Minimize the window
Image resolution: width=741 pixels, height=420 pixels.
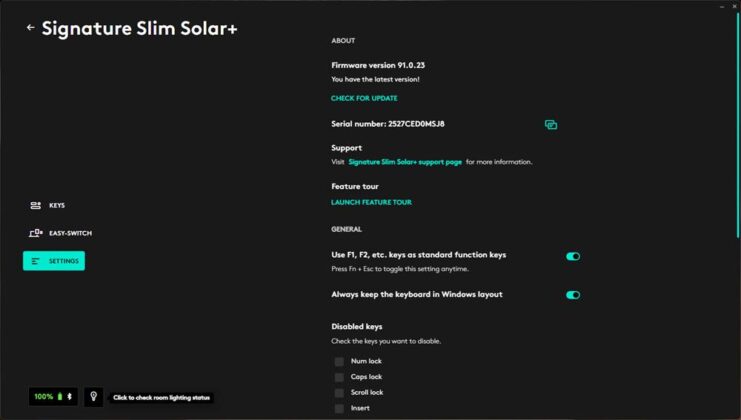(722, 6)
